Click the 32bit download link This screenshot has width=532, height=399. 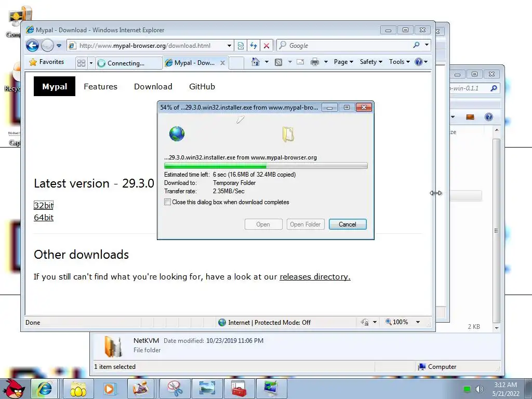pos(44,205)
